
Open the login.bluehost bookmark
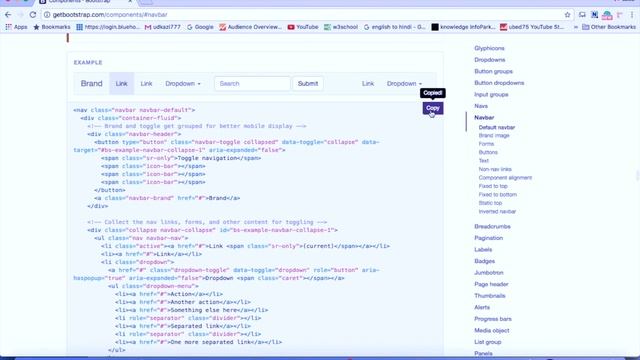[x=108, y=27]
